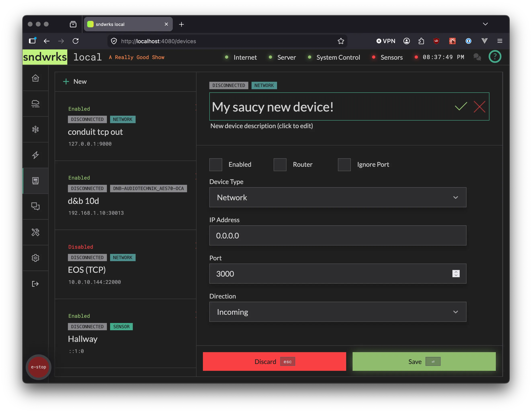The image size is (532, 413).
Task: Open the settings gear in the sidebar
Action: (x=35, y=258)
